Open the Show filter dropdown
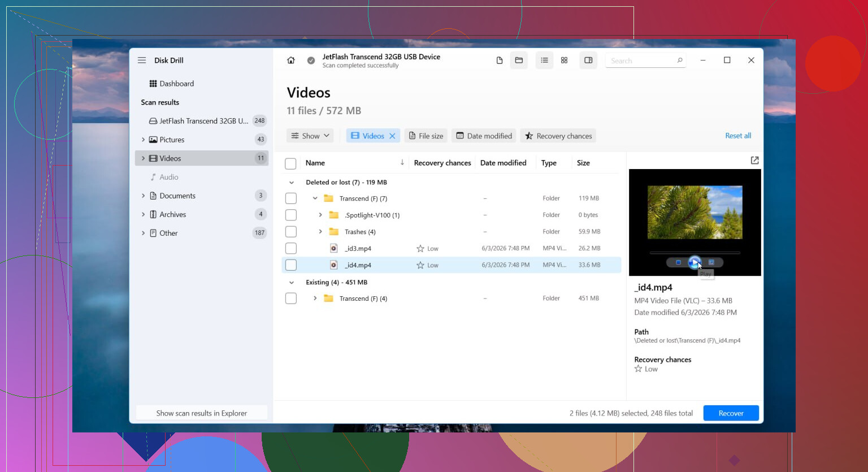 point(310,136)
